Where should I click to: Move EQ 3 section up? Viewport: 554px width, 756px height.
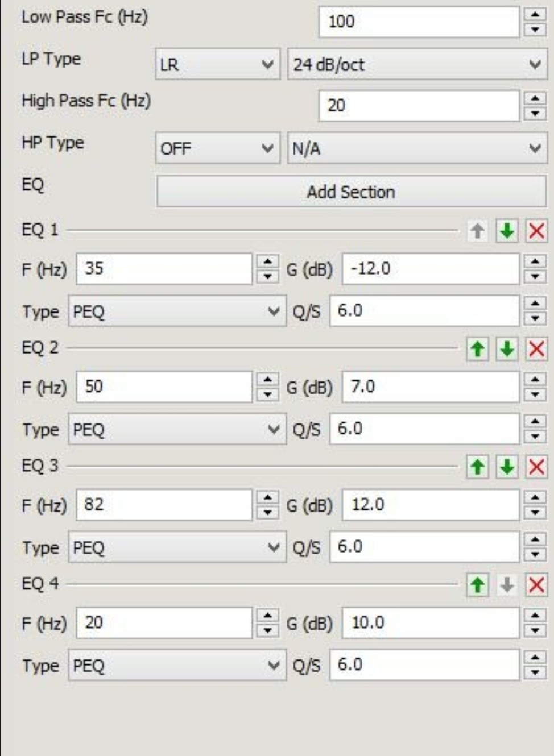tap(478, 467)
